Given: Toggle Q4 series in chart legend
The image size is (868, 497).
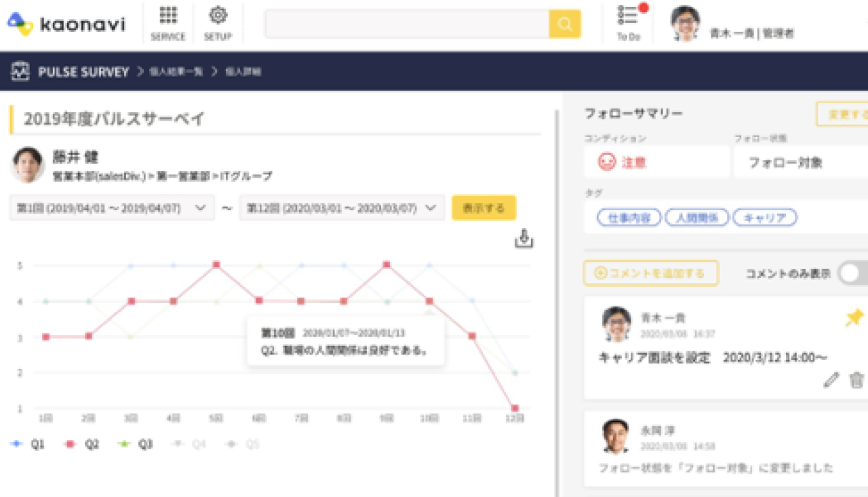Looking at the screenshot, I should [189, 444].
